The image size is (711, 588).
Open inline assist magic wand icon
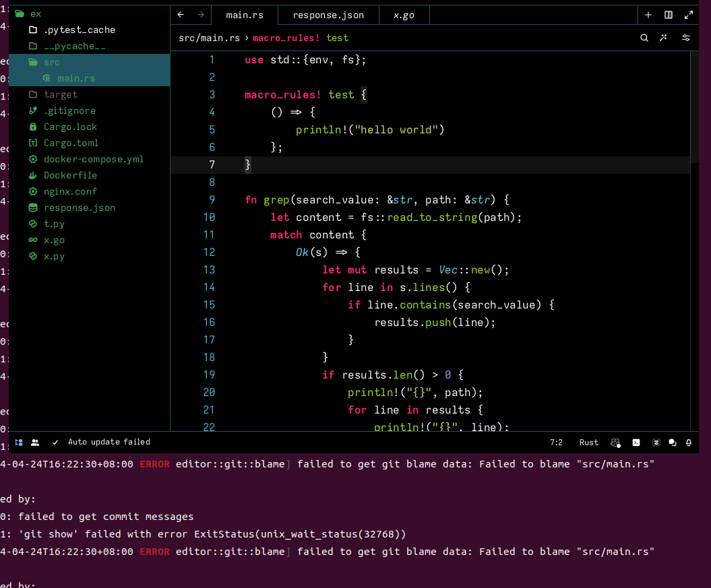click(664, 38)
